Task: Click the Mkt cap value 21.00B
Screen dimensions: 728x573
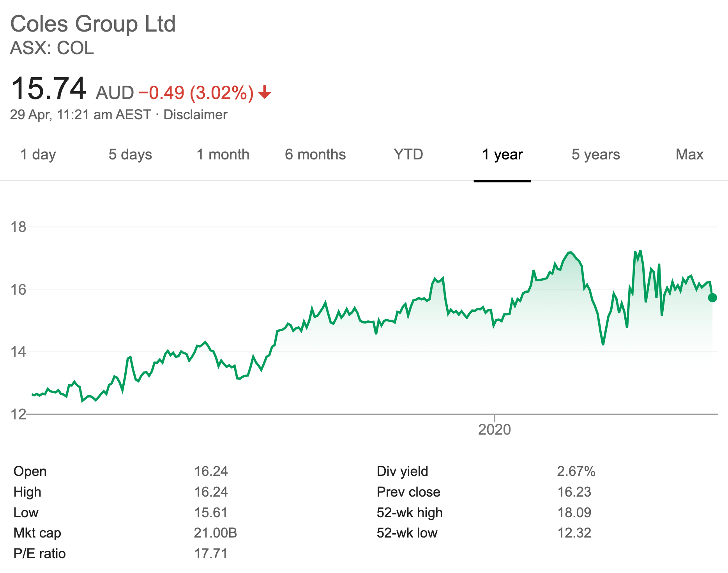Action: click(x=215, y=533)
